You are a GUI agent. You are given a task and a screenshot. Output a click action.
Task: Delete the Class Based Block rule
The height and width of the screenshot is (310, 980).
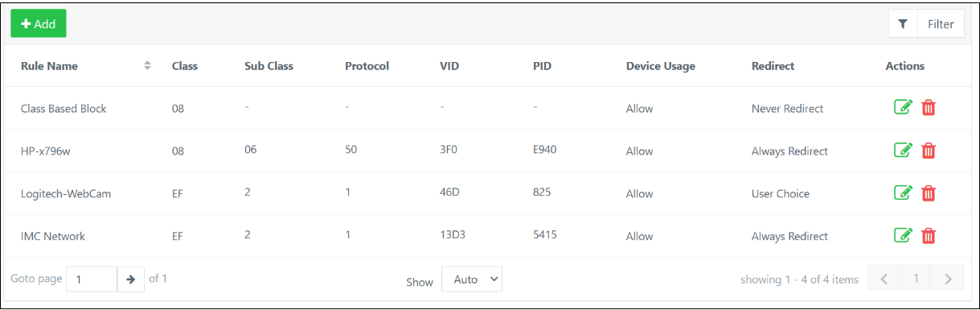click(x=929, y=107)
